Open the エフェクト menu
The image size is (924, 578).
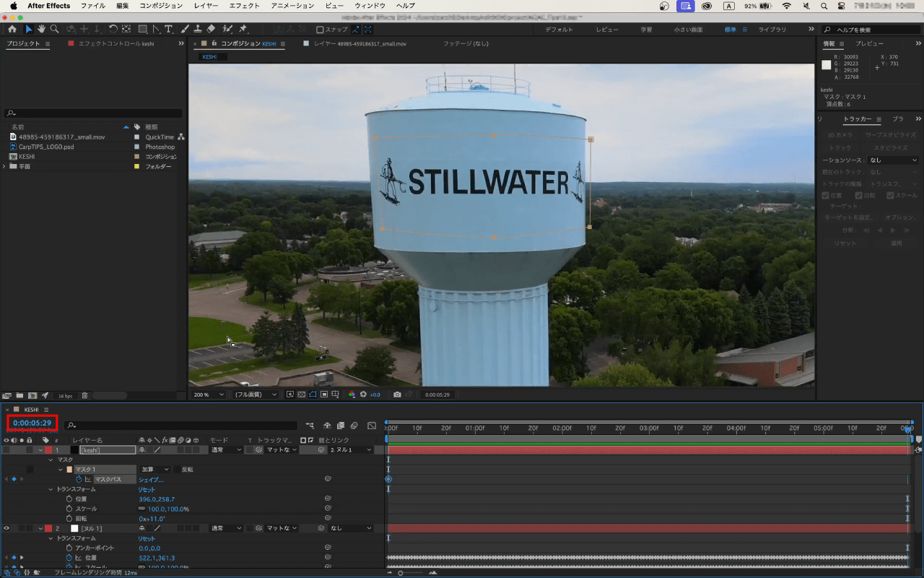click(244, 6)
